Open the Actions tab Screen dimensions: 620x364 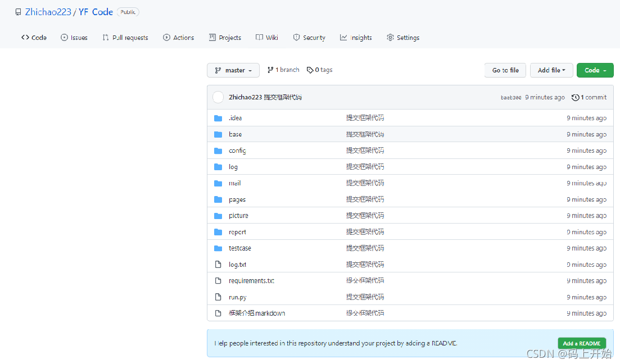[178, 38]
